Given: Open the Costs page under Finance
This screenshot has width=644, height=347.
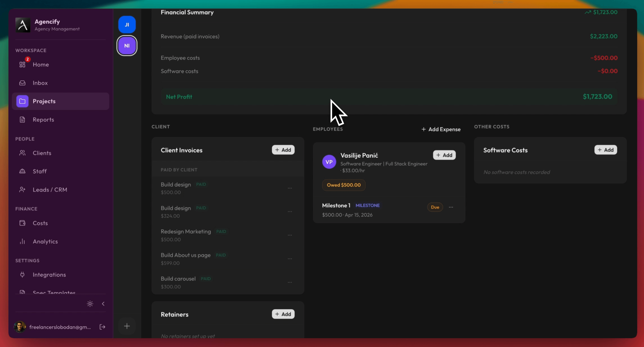Looking at the screenshot, I should (40, 223).
